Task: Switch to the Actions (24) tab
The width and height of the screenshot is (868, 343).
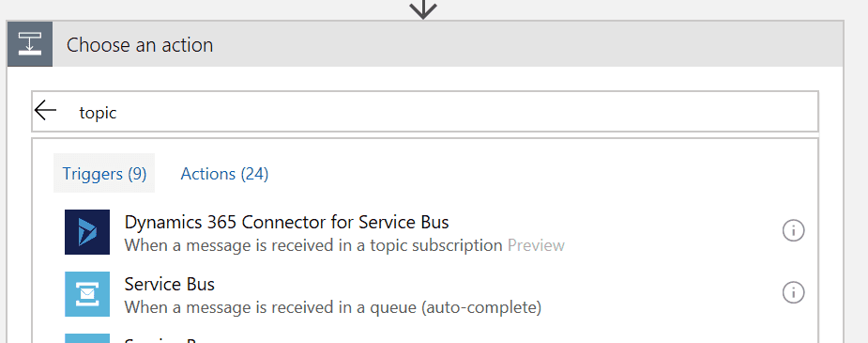Action: [225, 174]
